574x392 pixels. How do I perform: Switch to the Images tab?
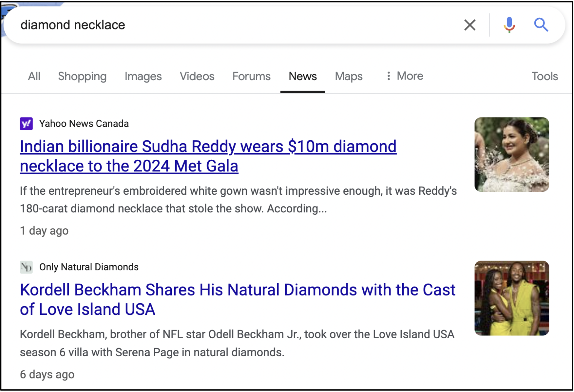[x=143, y=76]
